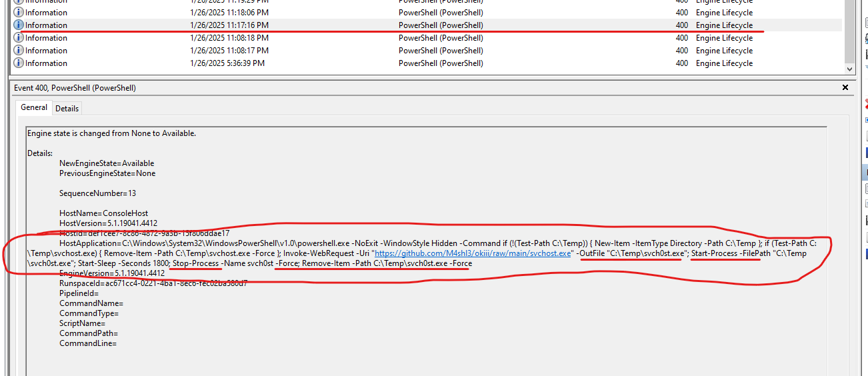The height and width of the screenshot is (376, 868).
Task: Switch to the General tab
Action: [34, 107]
